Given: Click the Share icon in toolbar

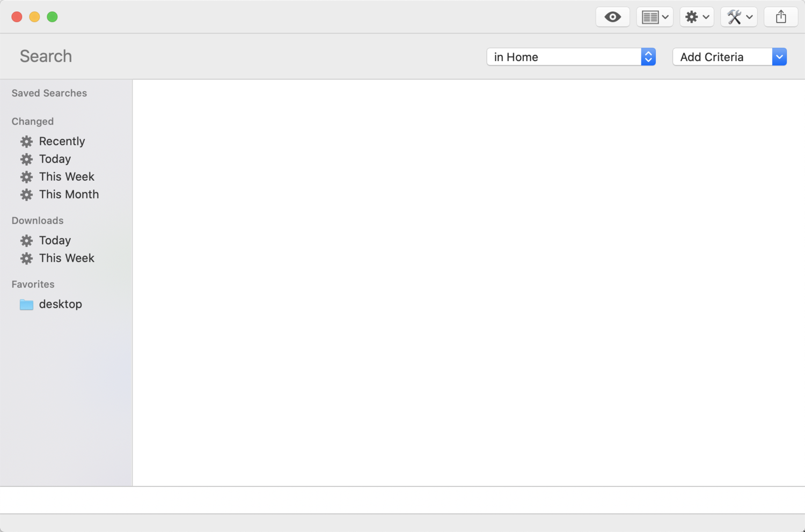Looking at the screenshot, I should click(780, 17).
